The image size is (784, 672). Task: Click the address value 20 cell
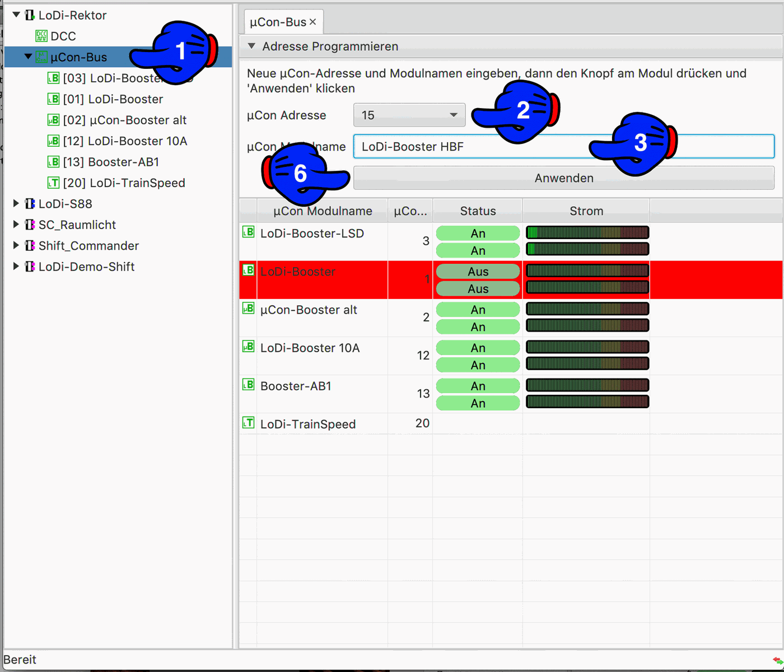(x=410, y=423)
